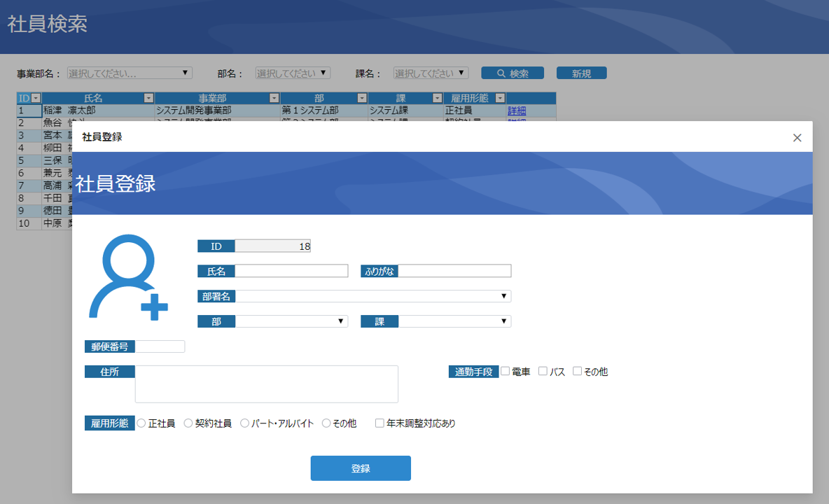829x504 pixels.
Task: Check the バス commute option
Action: point(542,371)
